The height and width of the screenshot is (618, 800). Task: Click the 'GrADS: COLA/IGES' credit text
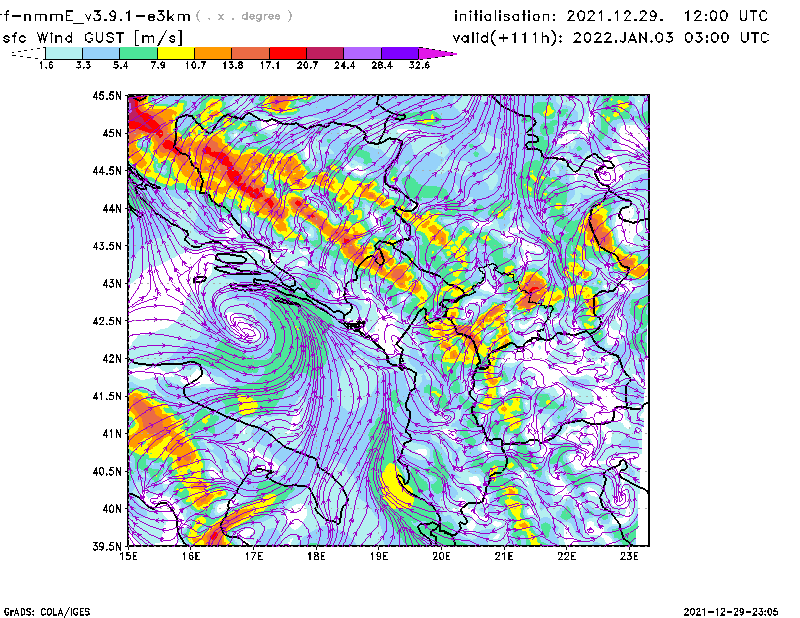point(47,612)
